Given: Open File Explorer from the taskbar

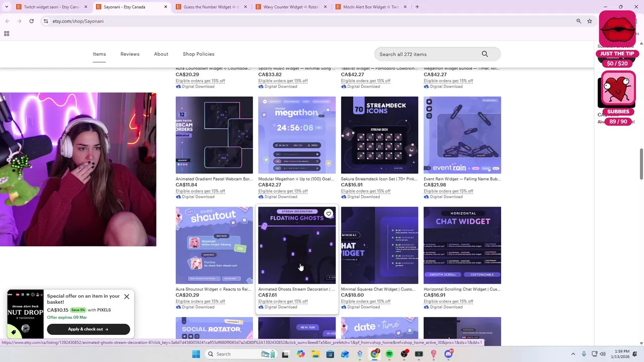Looking at the screenshot, I should (x=315, y=354).
